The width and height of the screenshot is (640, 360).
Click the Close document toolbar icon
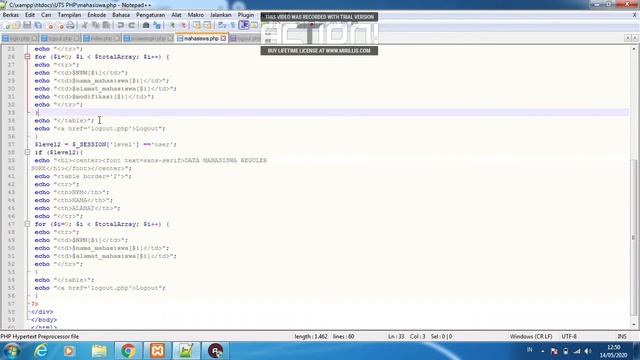point(50,25)
